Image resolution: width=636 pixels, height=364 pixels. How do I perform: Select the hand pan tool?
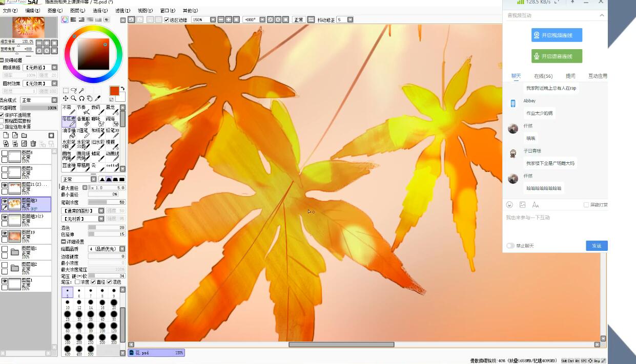click(x=89, y=98)
